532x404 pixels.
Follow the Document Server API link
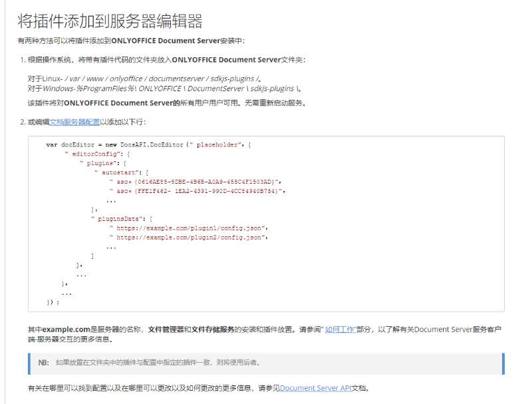tap(315, 388)
